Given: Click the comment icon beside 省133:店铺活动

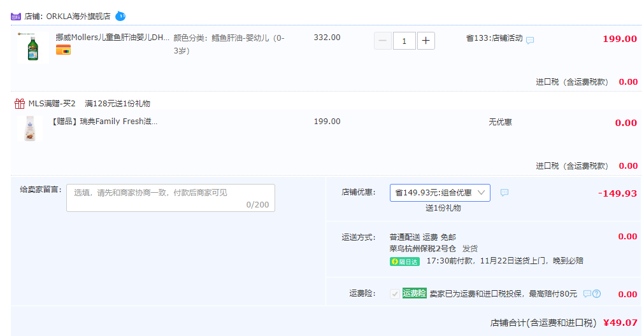Looking at the screenshot, I should pyautogui.click(x=530, y=40).
